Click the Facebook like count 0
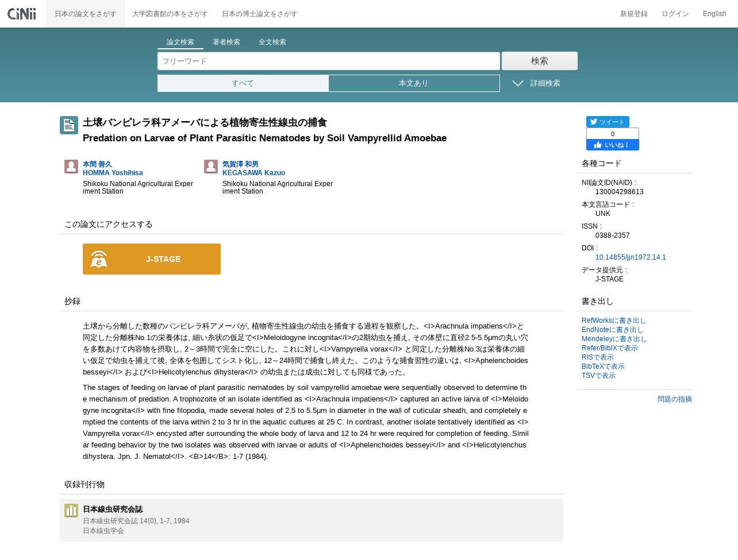 click(x=613, y=134)
